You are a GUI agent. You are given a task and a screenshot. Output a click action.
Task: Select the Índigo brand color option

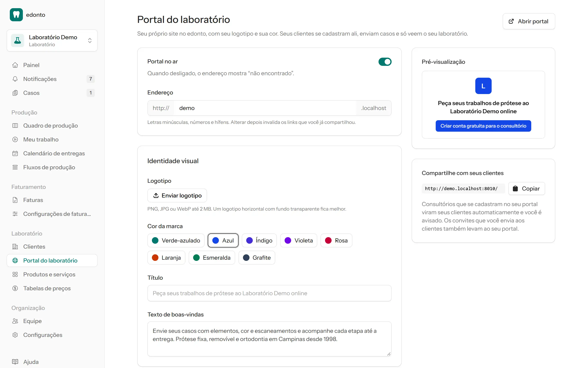click(259, 240)
